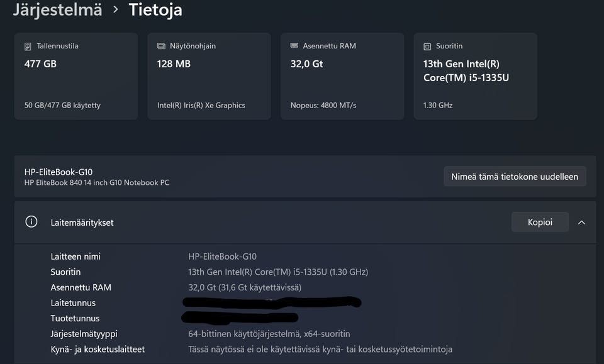Click the Laitteen nimi value HP-EliteBook-G10

(x=223, y=256)
